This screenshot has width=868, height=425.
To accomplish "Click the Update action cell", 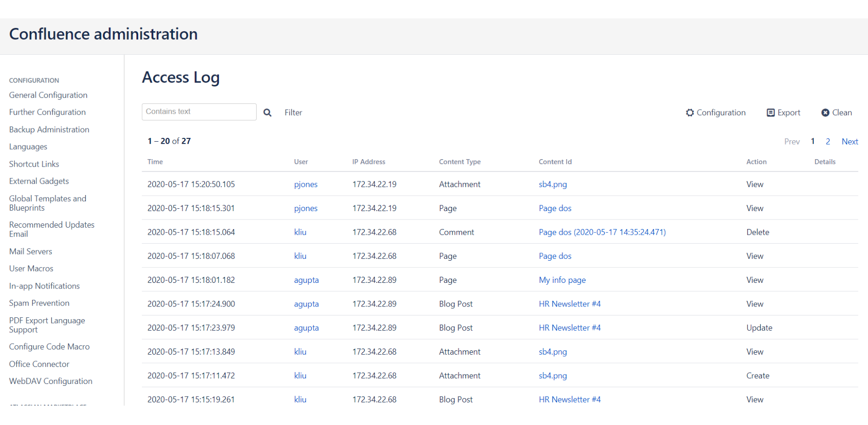I will 759,328.
